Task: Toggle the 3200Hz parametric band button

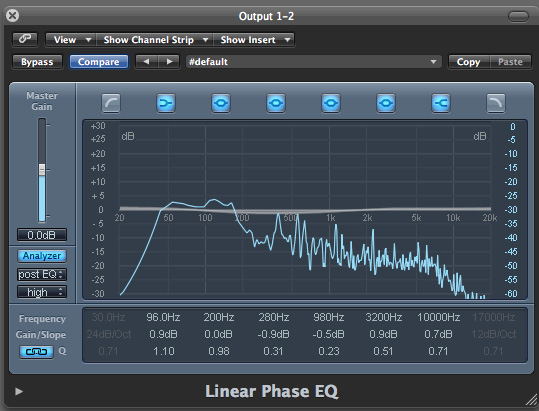Action: 386,103
